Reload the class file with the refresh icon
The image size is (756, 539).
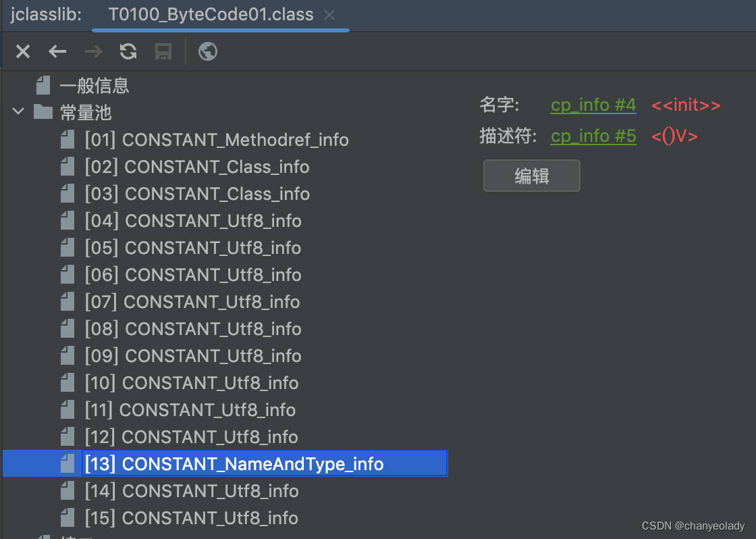pyautogui.click(x=128, y=51)
